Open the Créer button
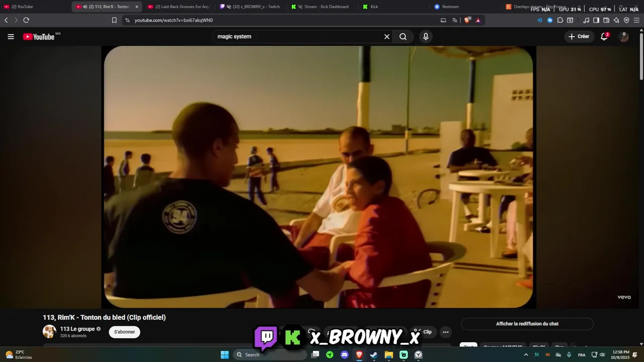Image resolution: width=644 pixels, height=362 pixels. pyautogui.click(x=579, y=37)
